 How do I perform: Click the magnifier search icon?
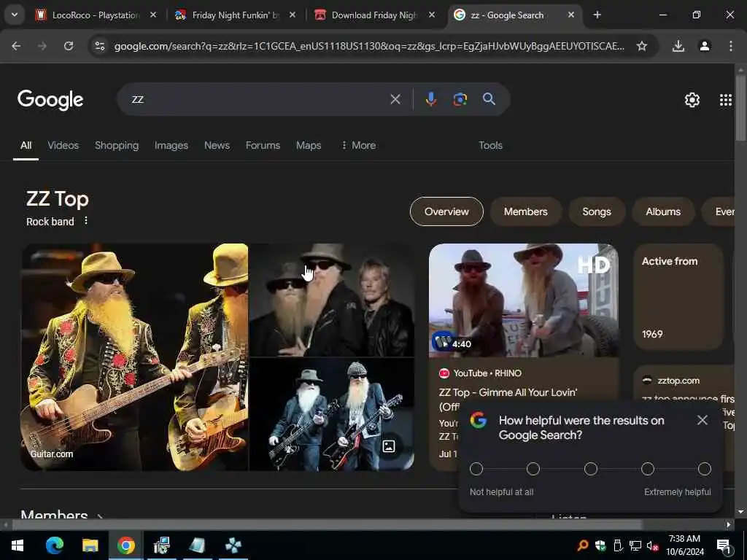[489, 99]
